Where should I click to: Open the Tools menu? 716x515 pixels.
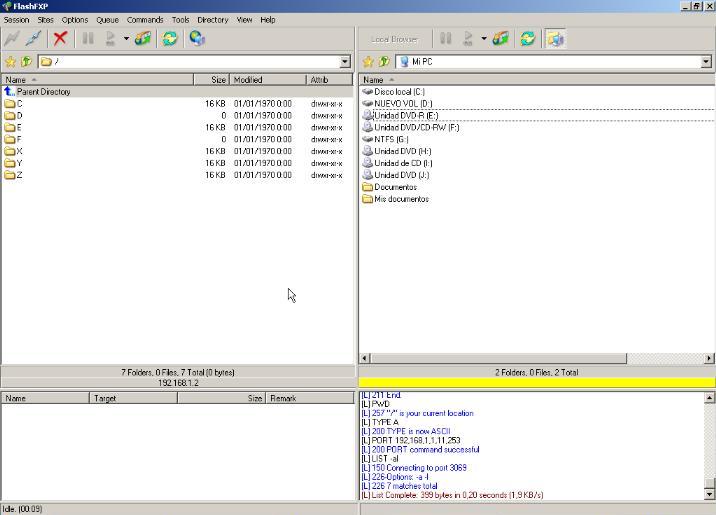pos(180,20)
